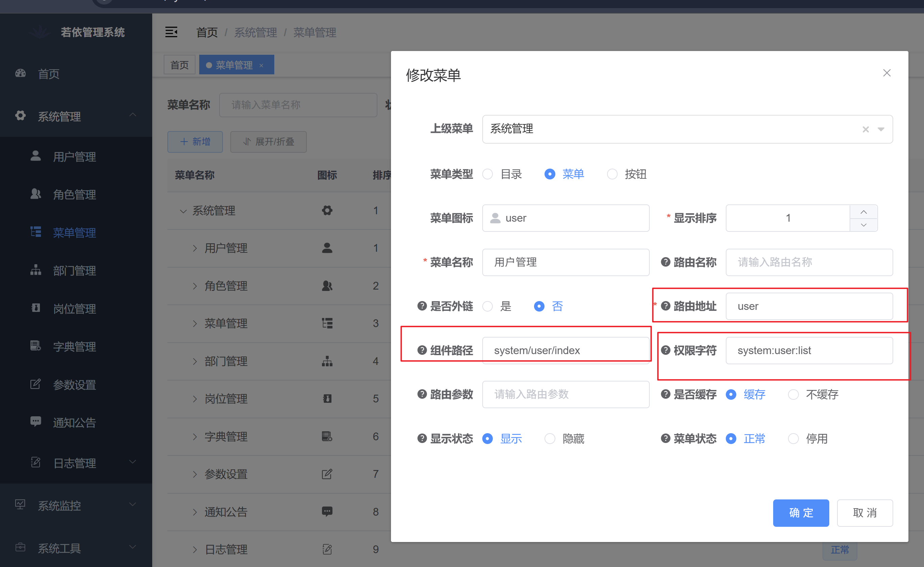The image size is (924, 567).
Task: Collapse 系统管理 sidebar section
Action: pos(133,115)
